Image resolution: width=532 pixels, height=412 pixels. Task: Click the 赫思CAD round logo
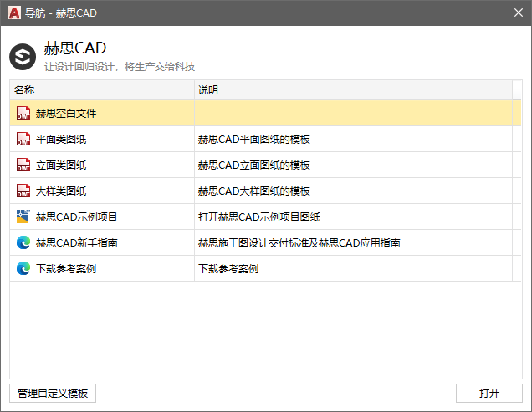pyautogui.click(x=23, y=57)
